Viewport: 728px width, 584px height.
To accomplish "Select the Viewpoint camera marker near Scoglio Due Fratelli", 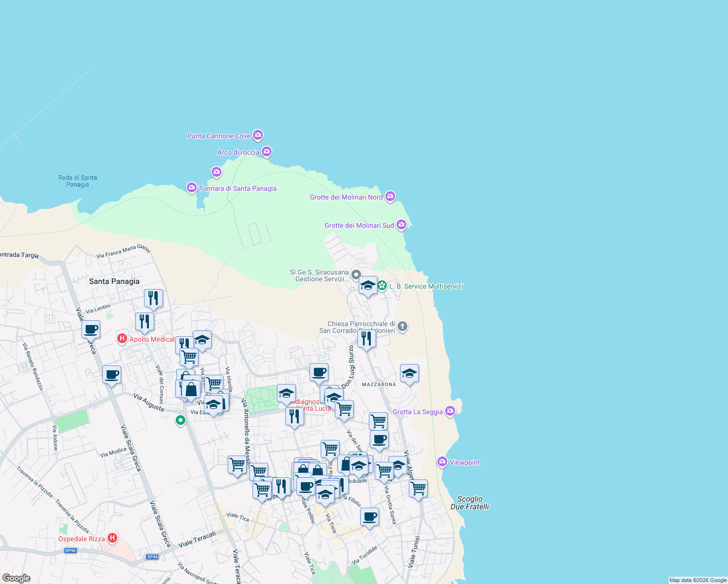I will pos(442,462).
